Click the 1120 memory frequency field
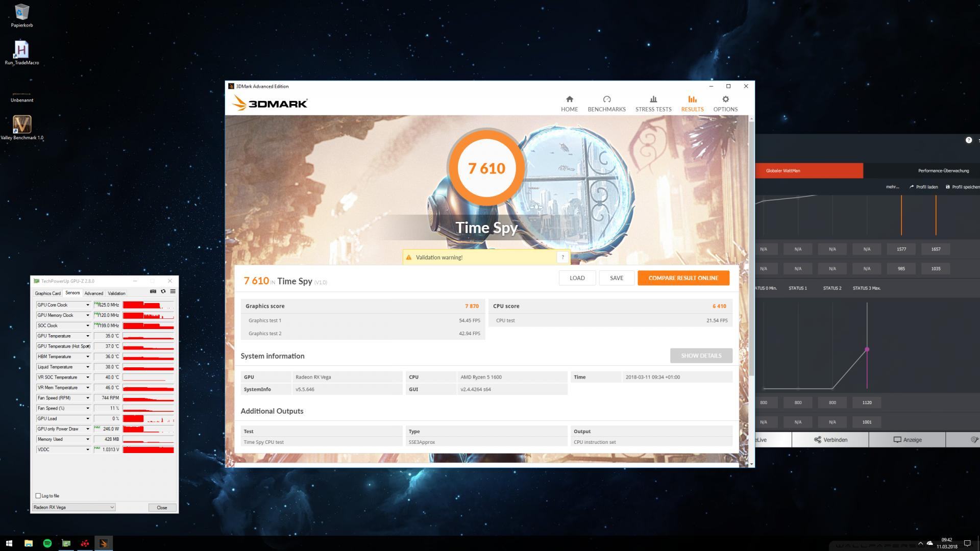Viewport: 980px width, 551px height. (867, 403)
